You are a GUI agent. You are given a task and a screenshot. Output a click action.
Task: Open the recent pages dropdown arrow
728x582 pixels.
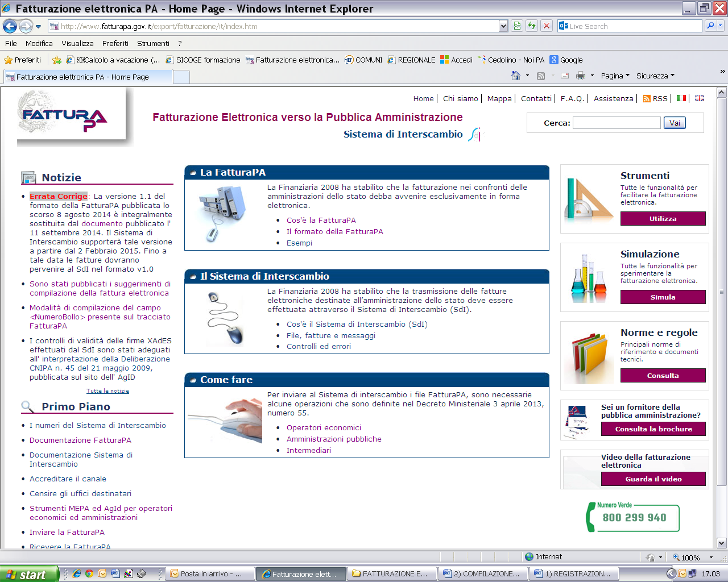(38, 26)
